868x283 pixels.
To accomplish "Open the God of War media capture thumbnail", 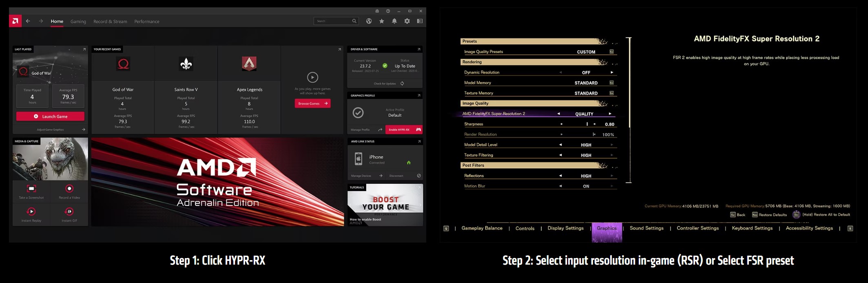I will (50, 159).
